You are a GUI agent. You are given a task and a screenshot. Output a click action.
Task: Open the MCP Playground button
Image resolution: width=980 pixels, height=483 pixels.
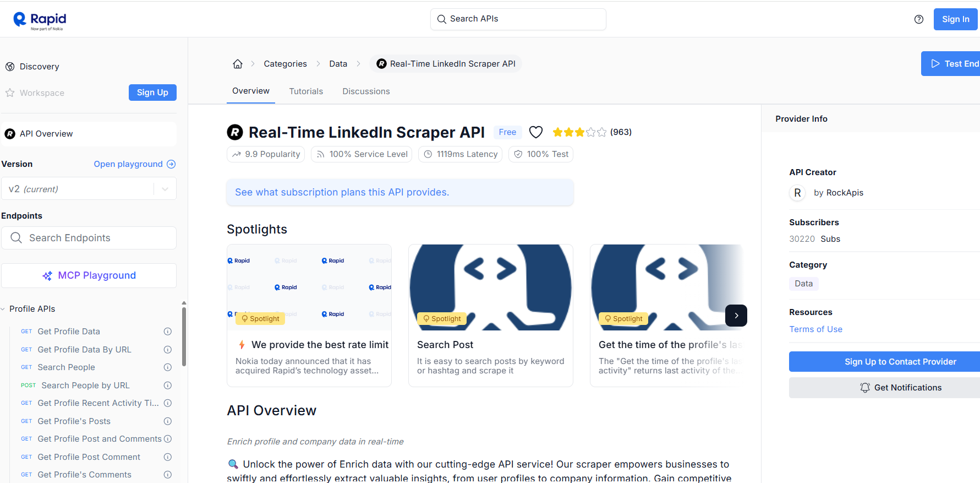[89, 275]
